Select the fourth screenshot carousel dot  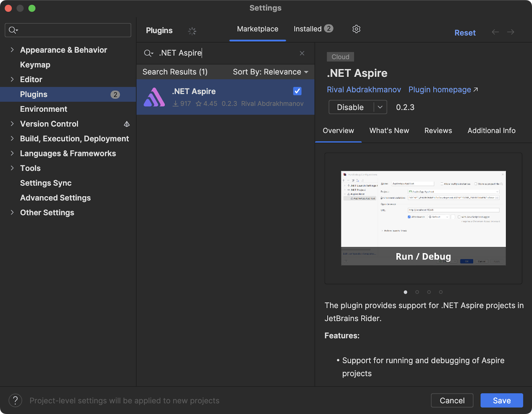pyautogui.click(x=441, y=292)
